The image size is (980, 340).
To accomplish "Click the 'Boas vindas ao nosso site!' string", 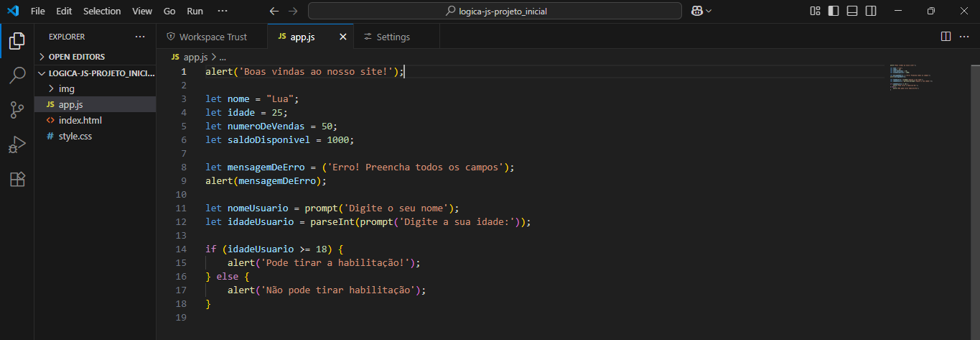I will 316,71.
